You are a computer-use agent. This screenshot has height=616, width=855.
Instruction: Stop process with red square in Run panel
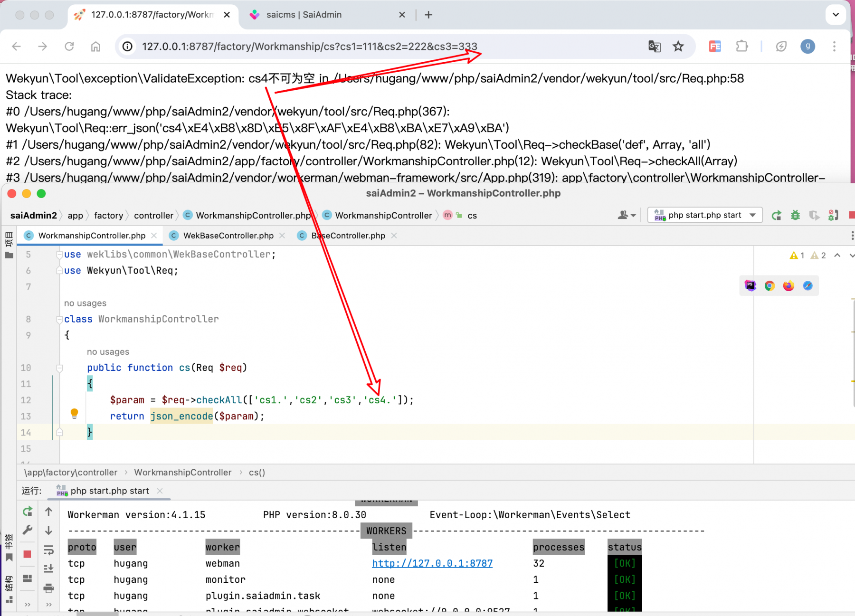(x=28, y=554)
